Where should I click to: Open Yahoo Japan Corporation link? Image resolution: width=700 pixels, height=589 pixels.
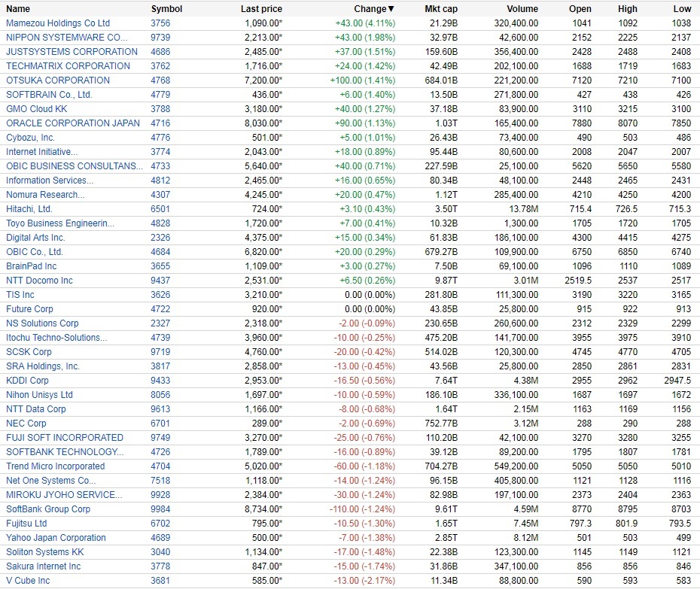tap(56, 537)
